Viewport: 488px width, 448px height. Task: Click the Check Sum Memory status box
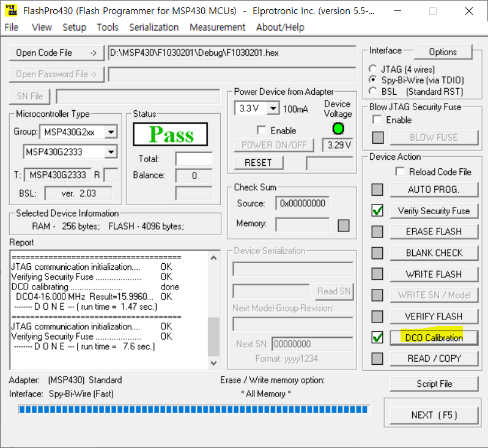click(344, 226)
